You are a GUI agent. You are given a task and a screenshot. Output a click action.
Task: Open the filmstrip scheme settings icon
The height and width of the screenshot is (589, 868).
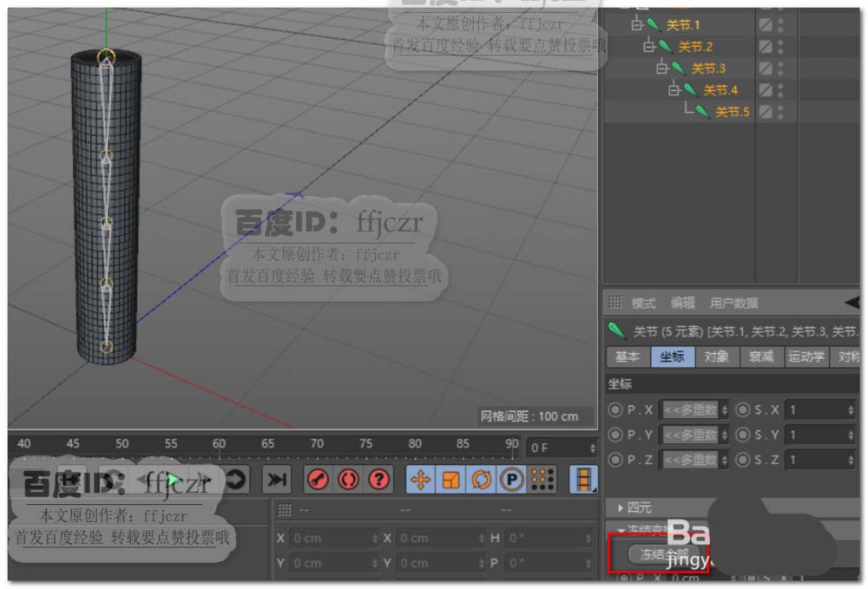(583, 480)
